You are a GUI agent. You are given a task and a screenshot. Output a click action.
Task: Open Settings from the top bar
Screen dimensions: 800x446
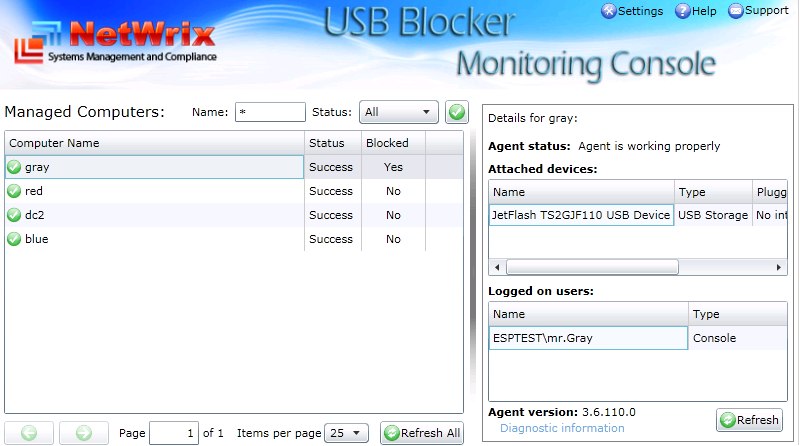pos(632,11)
